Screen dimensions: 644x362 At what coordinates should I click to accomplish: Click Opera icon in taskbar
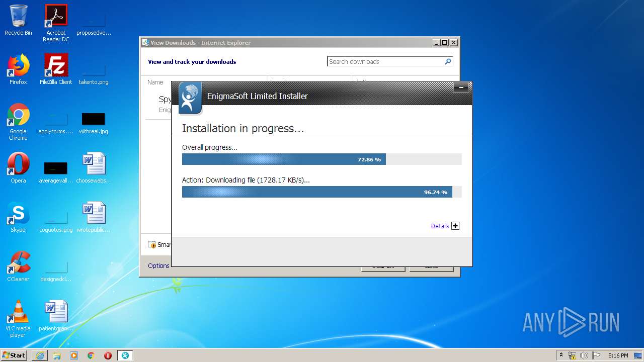click(108, 355)
